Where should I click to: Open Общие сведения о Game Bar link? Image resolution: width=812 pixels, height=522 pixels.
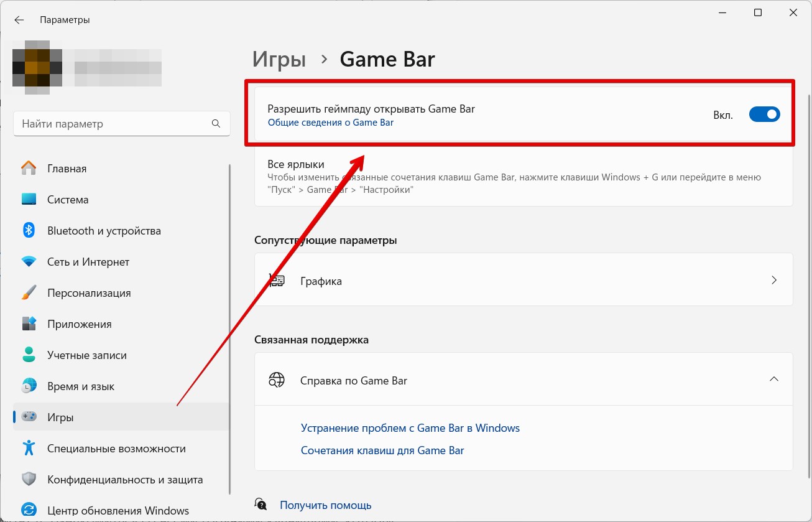pyautogui.click(x=331, y=123)
